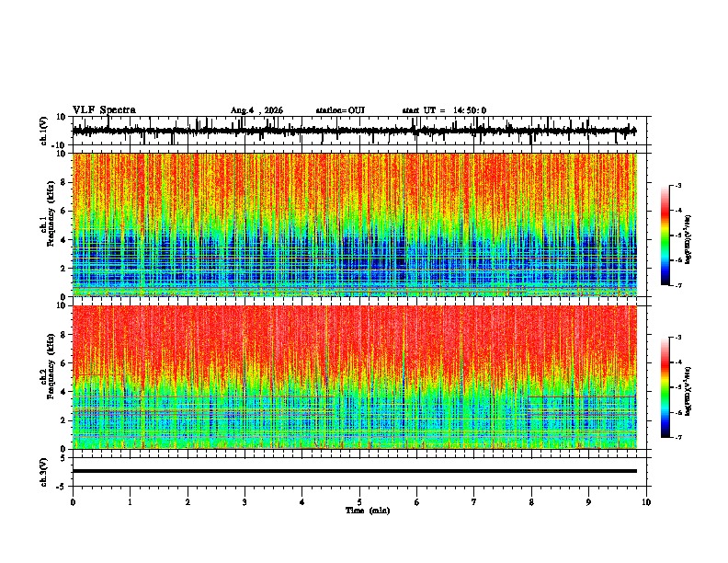This screenshot has height=563, width=728.
Task: Click the ch.1 color bar PSD unit label
Action: [688, 240]
